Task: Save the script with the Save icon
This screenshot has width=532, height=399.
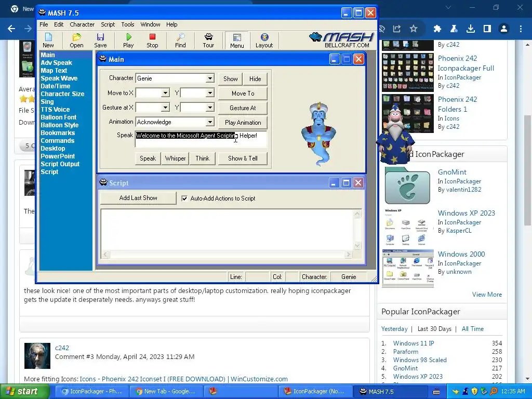Action: point(100,41)
